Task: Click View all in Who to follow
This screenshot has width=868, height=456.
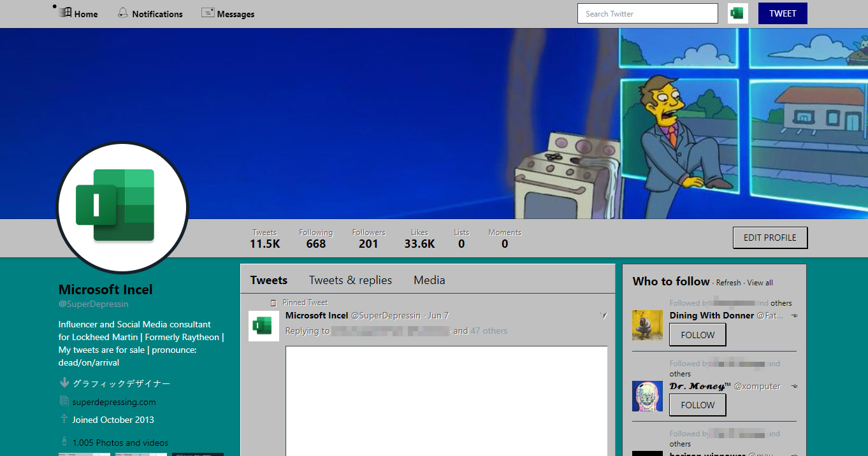Action: click(x=760, y=283)
